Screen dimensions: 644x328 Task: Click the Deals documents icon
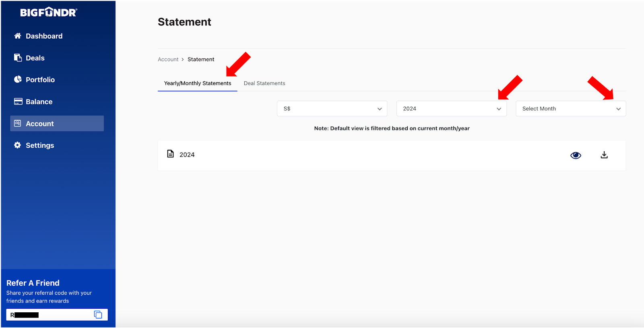tap(18, 58)
